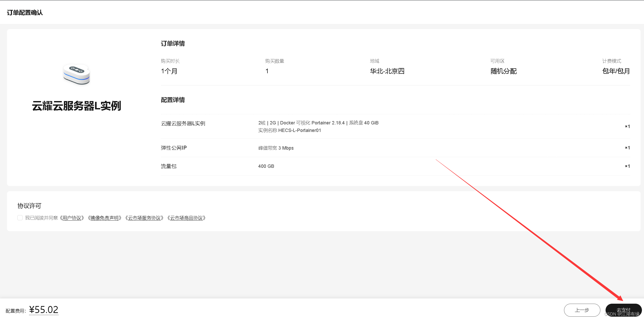Screen dimensions: 644x319
Task: Check the agreement consent checkbox
Action: pos(20,218)
